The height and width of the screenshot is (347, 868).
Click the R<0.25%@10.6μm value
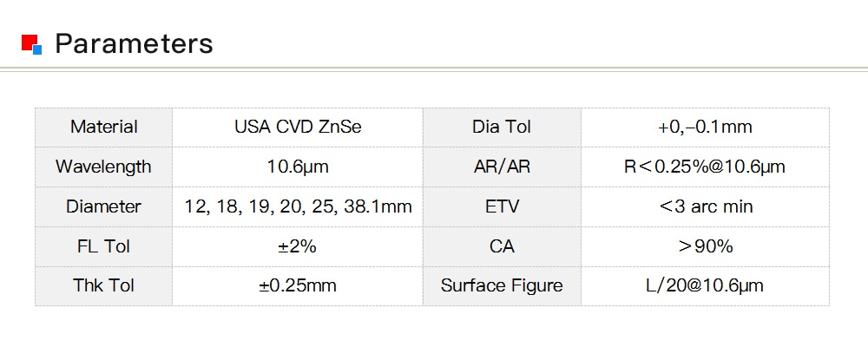click(705, 167)
